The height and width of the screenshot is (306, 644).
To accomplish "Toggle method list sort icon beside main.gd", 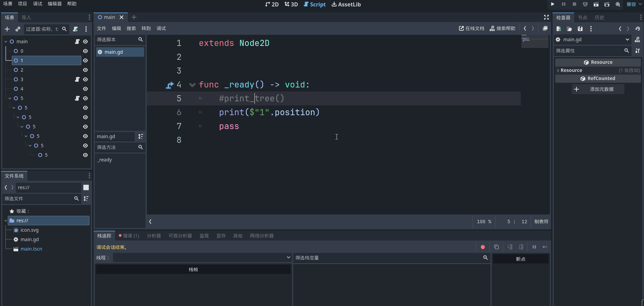I will tap(140, 136).
